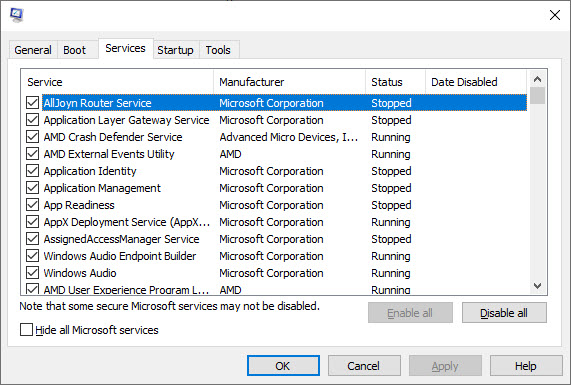Select AppX Deployment Service row name
This screenshot has width=571, height=385.
[x=127, y=222]
